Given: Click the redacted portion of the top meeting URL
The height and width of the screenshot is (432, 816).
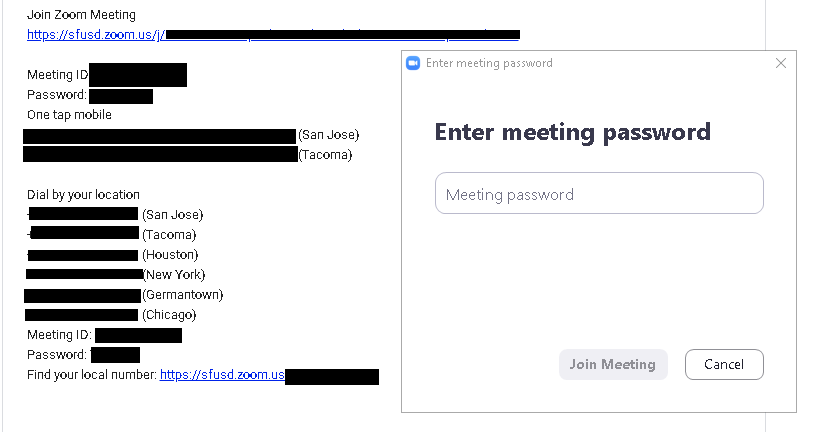Looking at the screenshot, I should (x=342, y=35).
